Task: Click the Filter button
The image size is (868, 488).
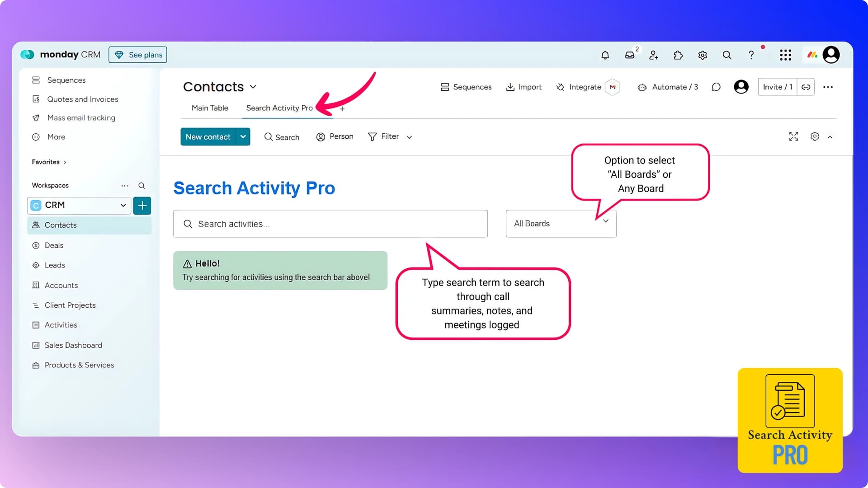Action: tap(383, 137)
